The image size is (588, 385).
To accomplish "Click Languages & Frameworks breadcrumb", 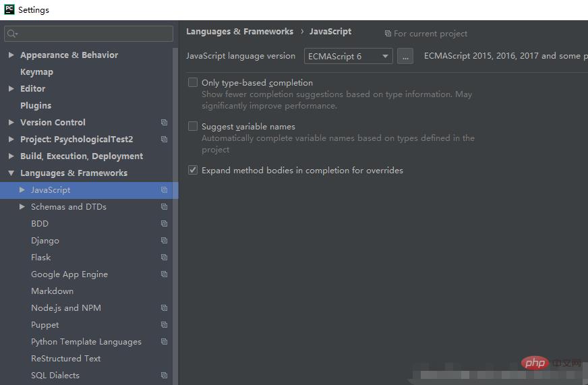I will [x=239, y=32].
